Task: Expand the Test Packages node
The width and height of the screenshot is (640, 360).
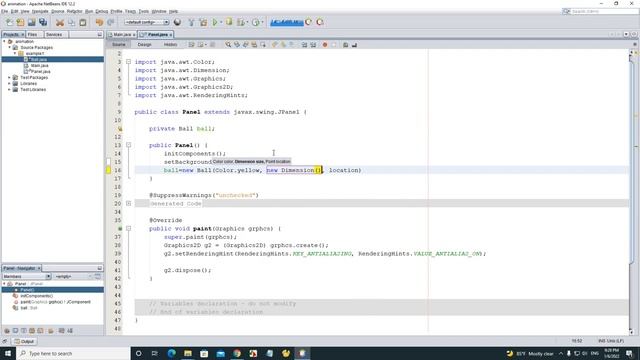Action: pos(10,78)
